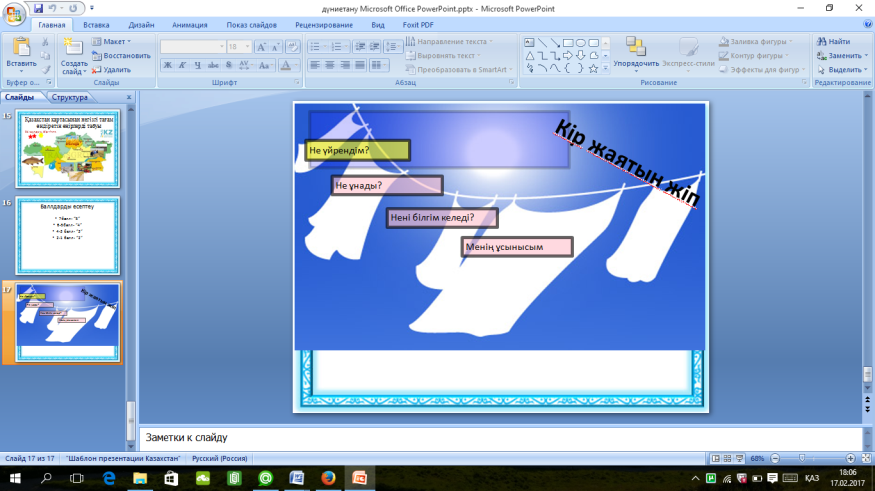This screenshot has height=491, width=875.
Task: Select the text box shape tool
Action: click(x=529, y=42)
